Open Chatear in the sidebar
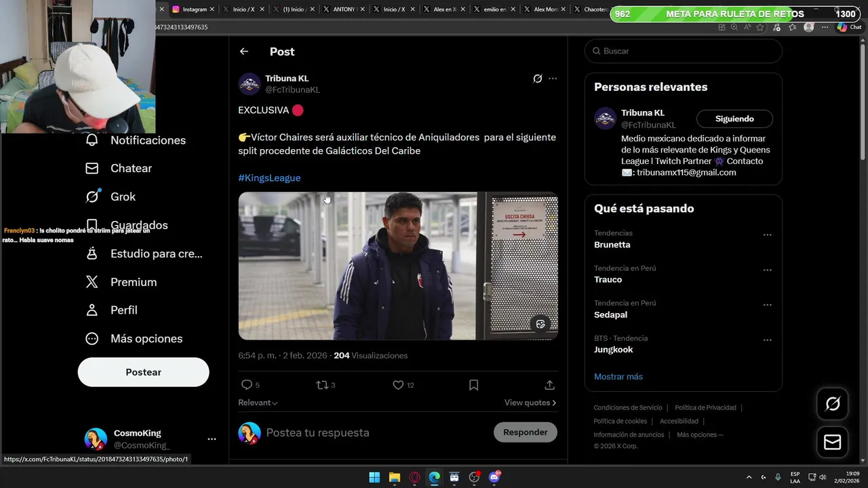 tap(119, 168)
